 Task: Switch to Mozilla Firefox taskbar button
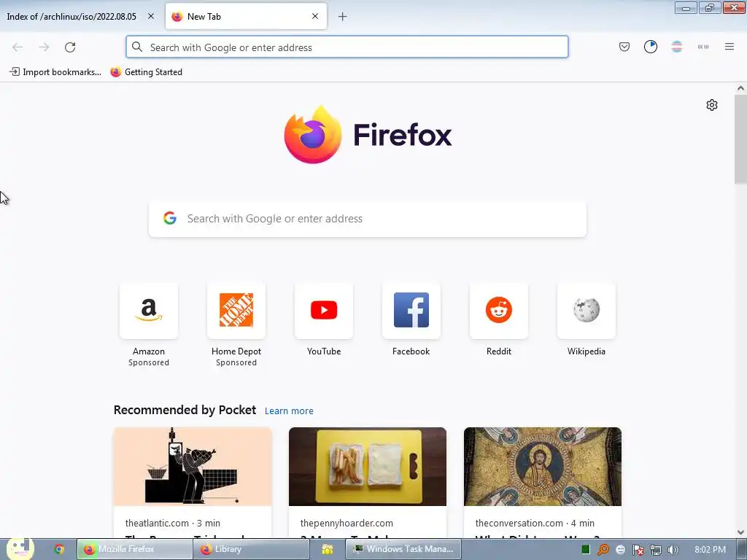134,549
